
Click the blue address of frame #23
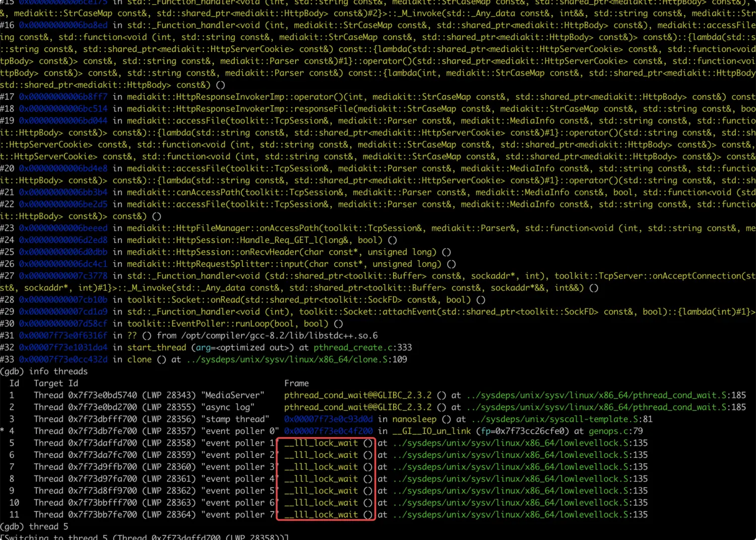click(x=63, y=228)
